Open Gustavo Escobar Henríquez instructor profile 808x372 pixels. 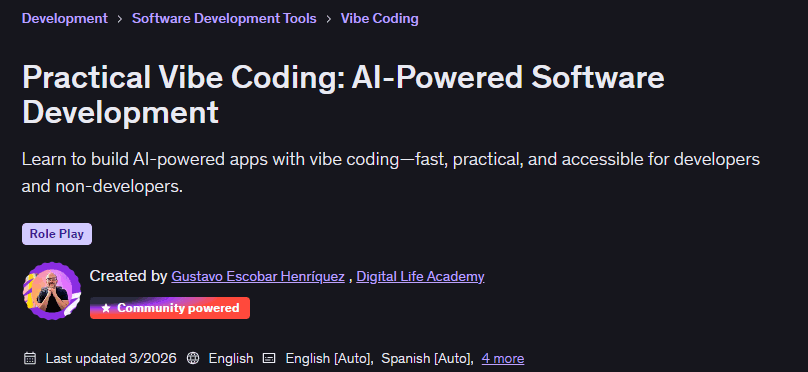coord(258,277)
